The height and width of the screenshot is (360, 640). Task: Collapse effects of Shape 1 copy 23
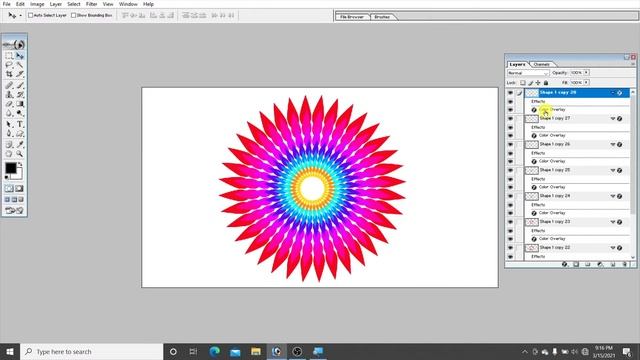pyautogui.click(x=613, y=222)
